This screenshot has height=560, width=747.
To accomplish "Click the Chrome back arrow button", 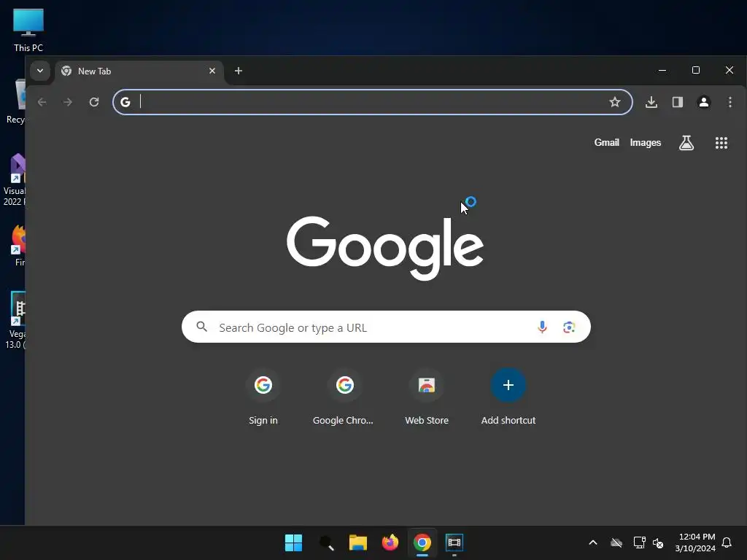I will pyautogui.click(x=42, y=102).
